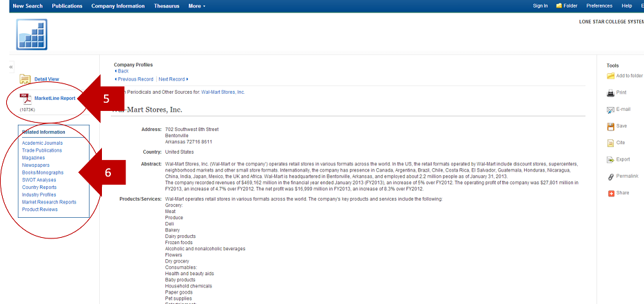Screen dimensions: 644x304
Task: Open Industry Profiles related information
Action: click(x=39, y=194)
